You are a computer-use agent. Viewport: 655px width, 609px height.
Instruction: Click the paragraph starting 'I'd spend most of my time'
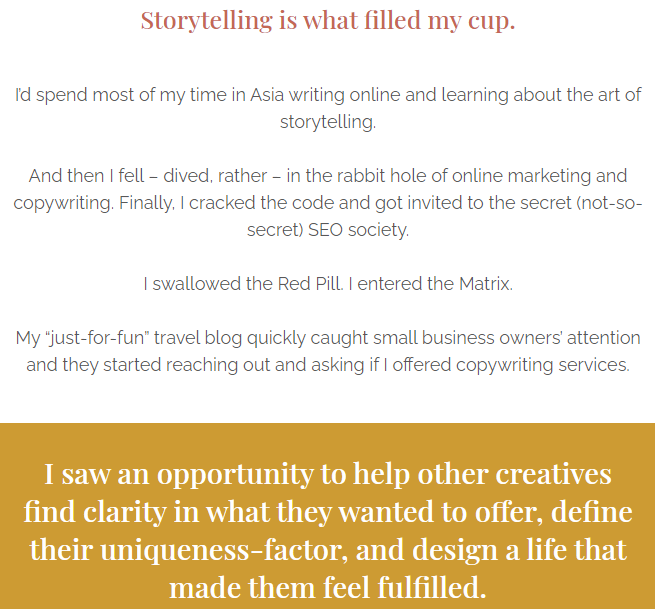pyautogui.click(x=328, y=108)
